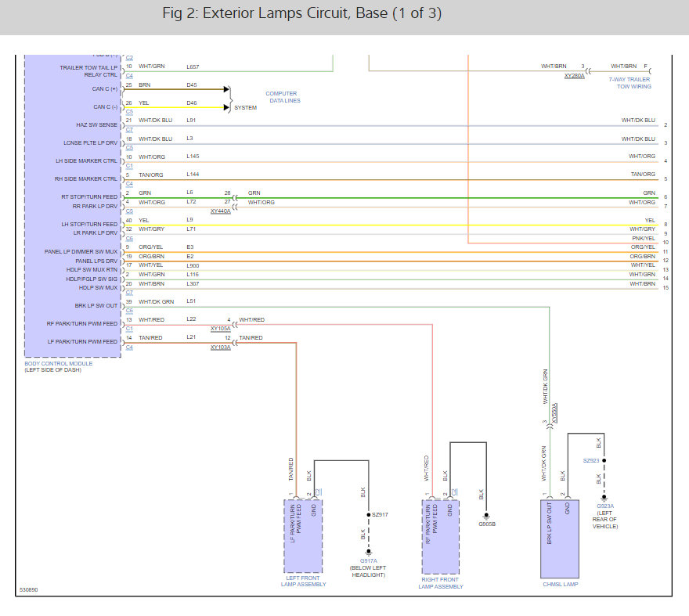Click the C5 link under CAN C (-)

click(x=129, y=112)
